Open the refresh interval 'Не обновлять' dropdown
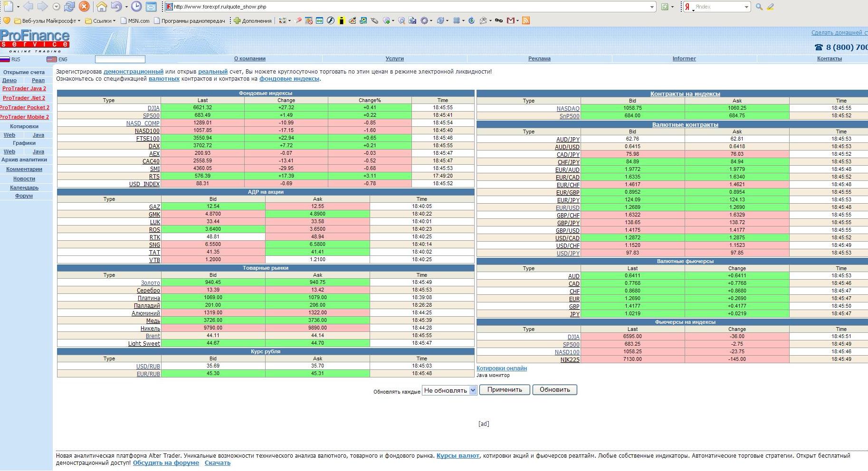This screenshot has width=868, height=471. click(449, 390)
